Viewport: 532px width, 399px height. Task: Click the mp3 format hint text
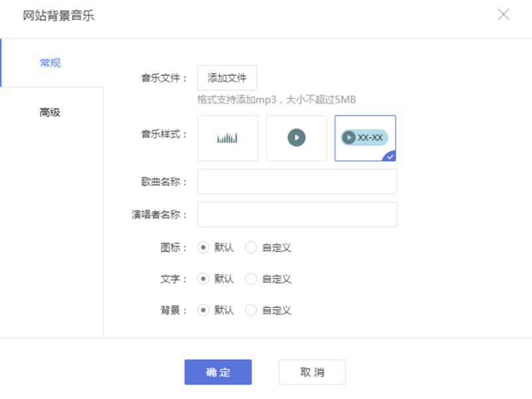(277, 100)
